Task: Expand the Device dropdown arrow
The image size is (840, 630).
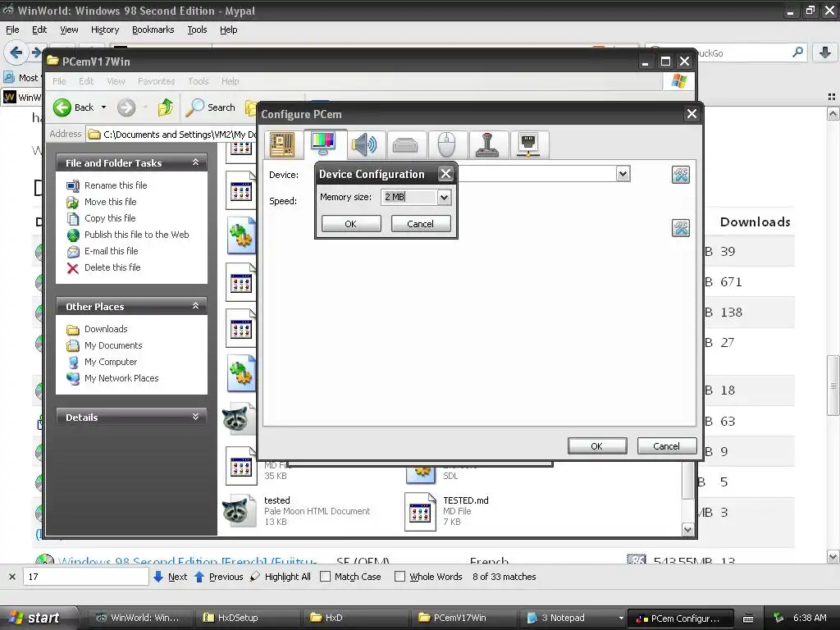Action: click(623, 174)
